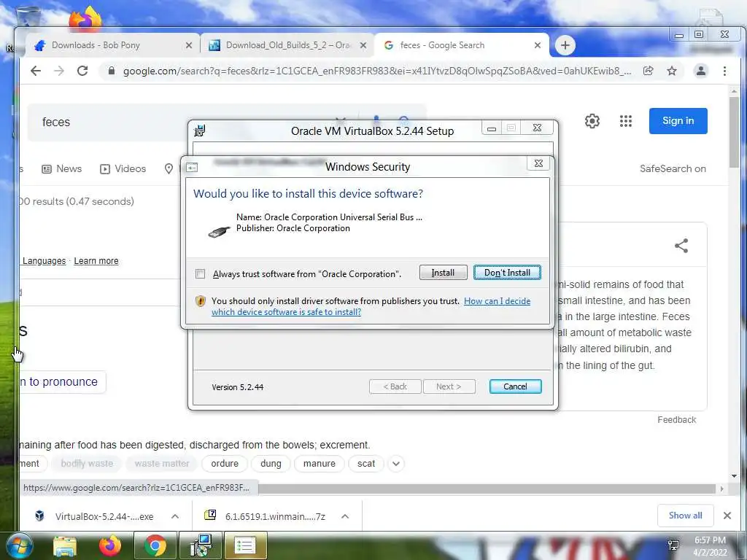The height and width of the screenshot is (560, 747).
Task: Open a new Chrome tab
Action: (x=565, y=45)
